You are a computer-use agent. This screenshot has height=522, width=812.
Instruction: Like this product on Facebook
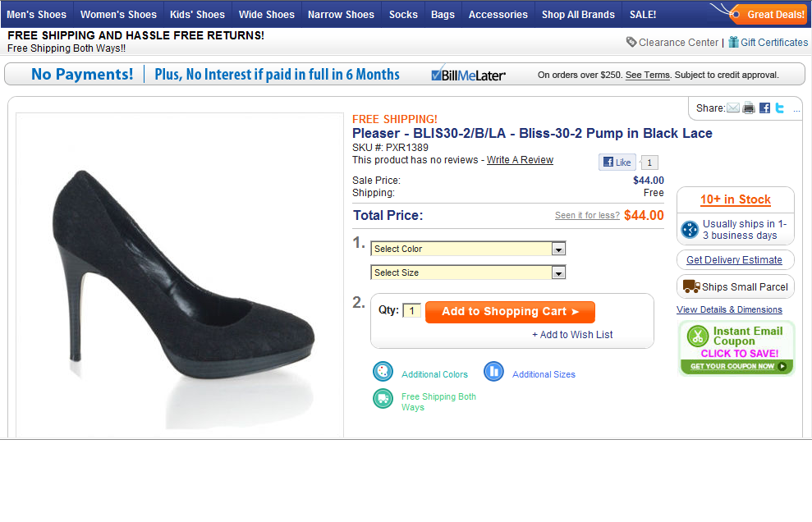point(617,162)
